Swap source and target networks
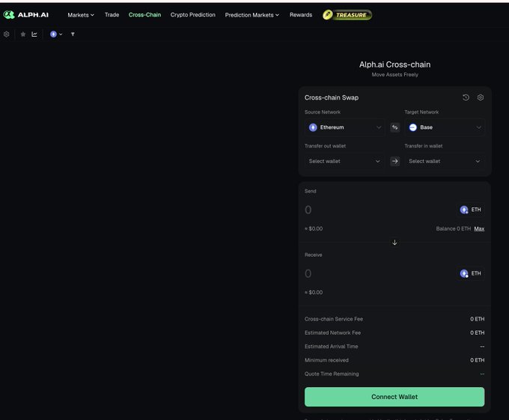The image size is (509, 420). tap(394, 127)
